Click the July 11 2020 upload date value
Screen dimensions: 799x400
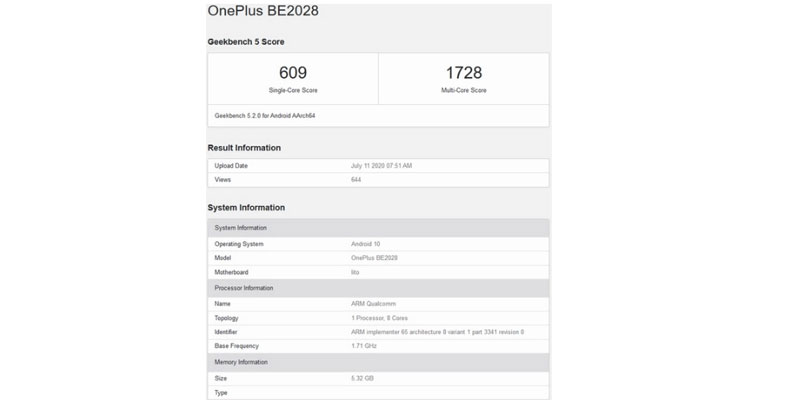tap(381, 165)
